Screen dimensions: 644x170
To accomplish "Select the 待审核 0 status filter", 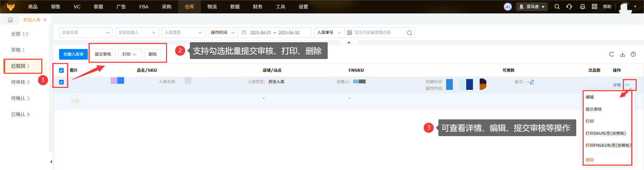I will (x=20, y=82).
